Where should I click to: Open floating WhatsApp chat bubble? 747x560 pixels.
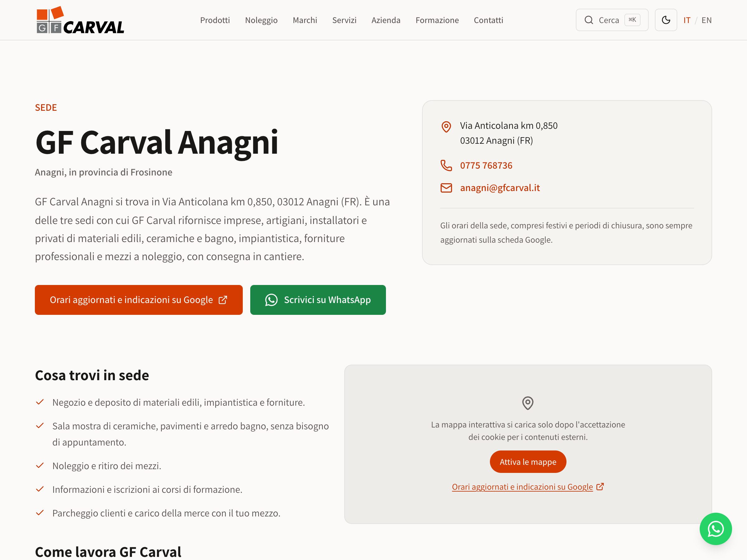coord(715,529)
